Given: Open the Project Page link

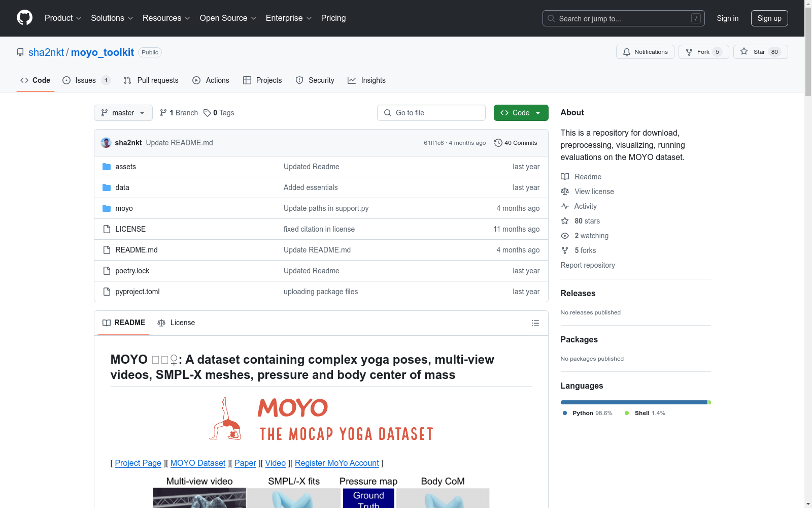Looking at the screenshot, I should tap(138, 463).
